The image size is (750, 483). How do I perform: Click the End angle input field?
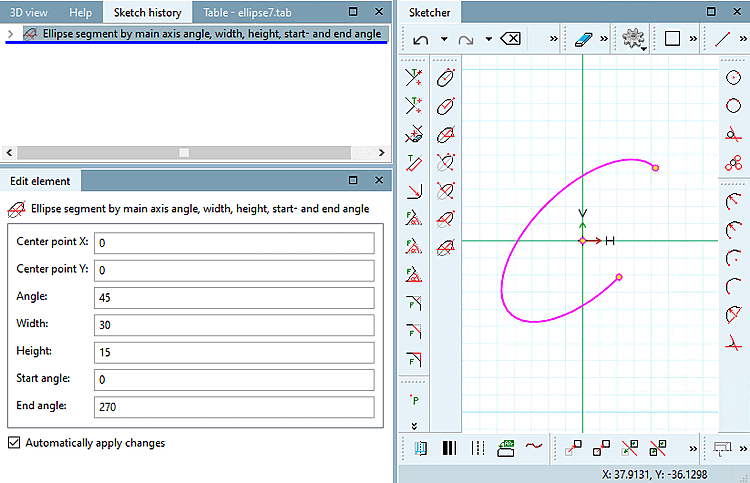click(232, 406)
